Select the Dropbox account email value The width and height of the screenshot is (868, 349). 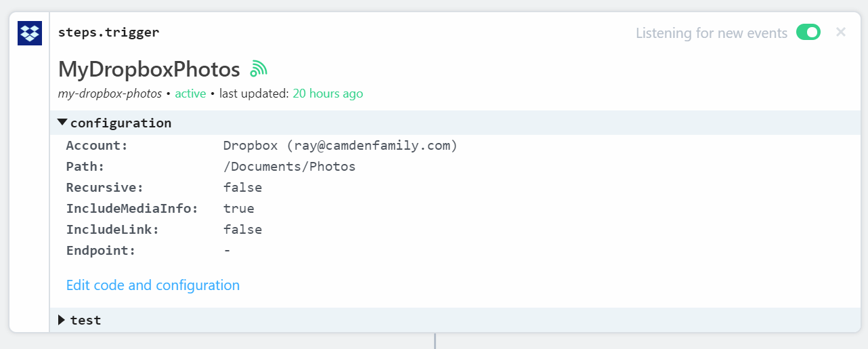341,146
